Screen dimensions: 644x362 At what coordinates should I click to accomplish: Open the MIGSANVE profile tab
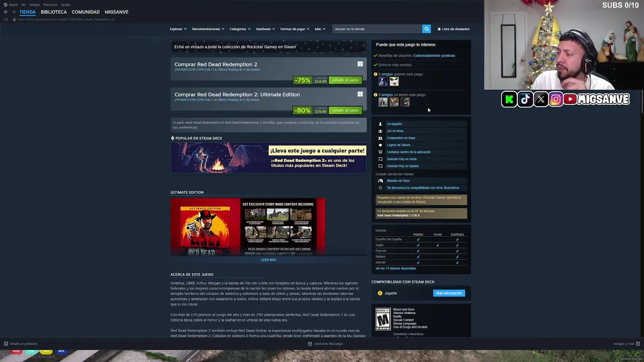click(116, 12)
